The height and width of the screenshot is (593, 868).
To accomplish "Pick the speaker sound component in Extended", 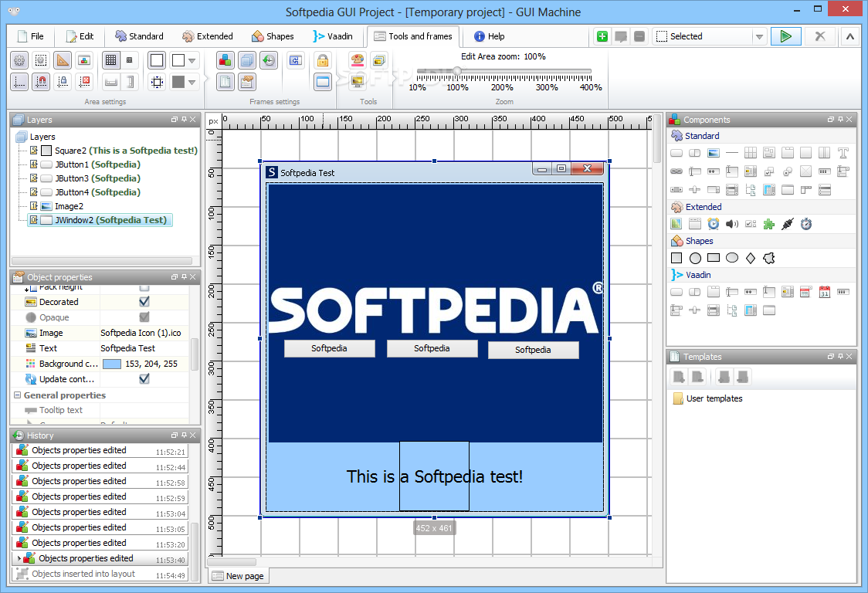I will pos(732,224).
